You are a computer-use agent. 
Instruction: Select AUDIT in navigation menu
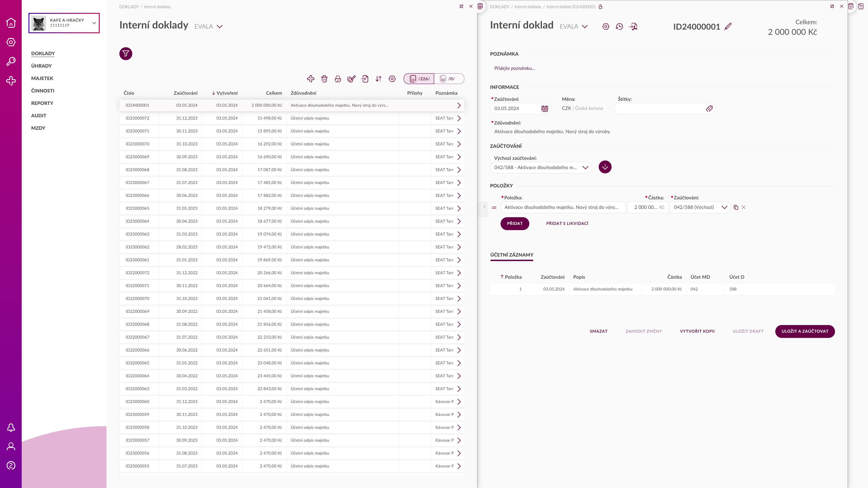39,116
